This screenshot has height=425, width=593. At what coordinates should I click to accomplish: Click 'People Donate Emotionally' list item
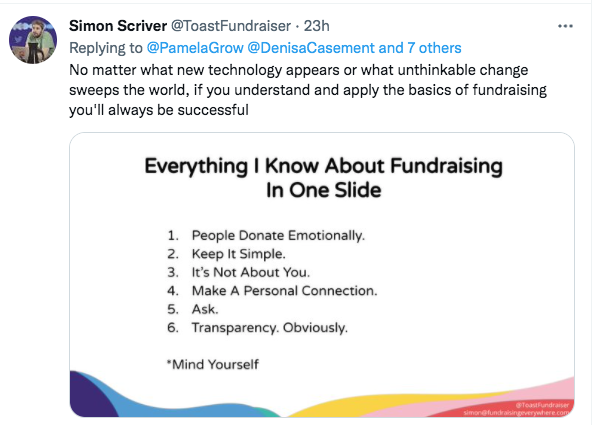tap(278, 236)
